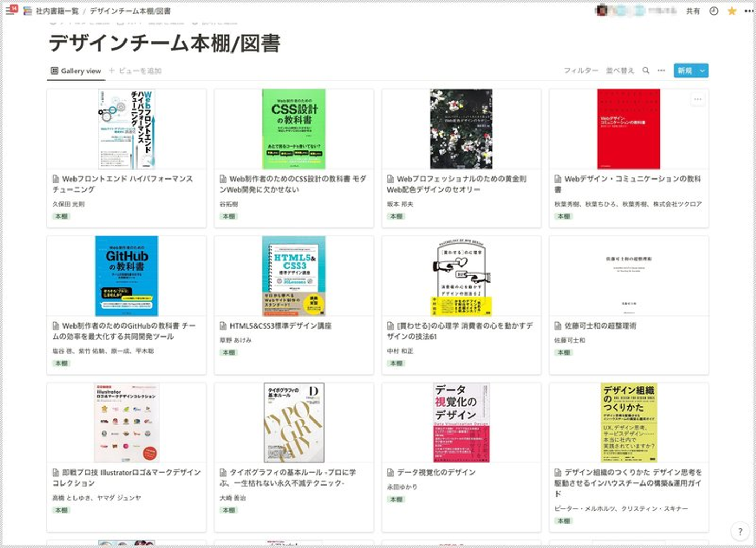Open the フィルター filter option

coord(581,70)
